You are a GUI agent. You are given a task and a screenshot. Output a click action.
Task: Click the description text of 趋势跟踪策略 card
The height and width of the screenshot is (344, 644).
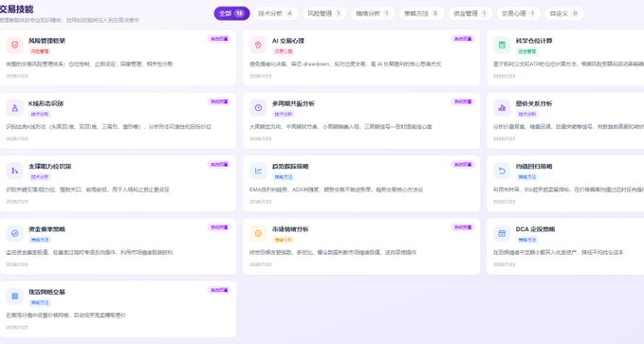(336, 190)
